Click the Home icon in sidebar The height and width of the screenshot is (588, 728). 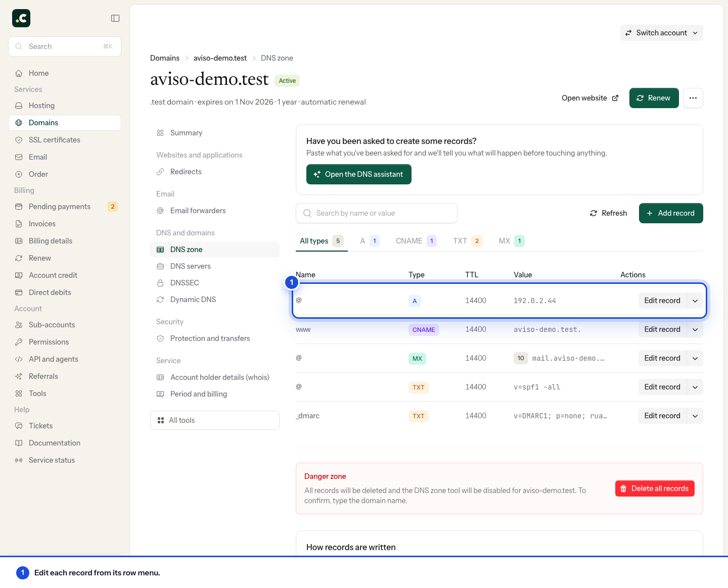[19, 73]
